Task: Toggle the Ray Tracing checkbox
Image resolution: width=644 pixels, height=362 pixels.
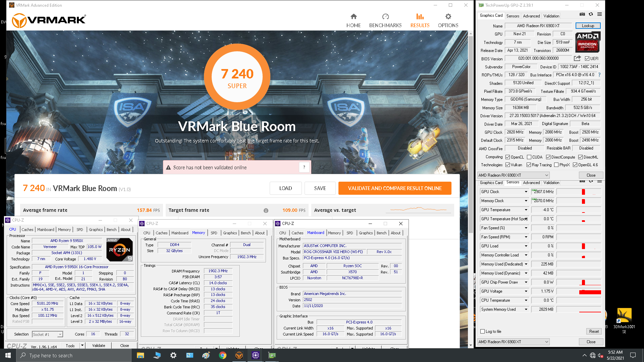Action: click(529, 165)
